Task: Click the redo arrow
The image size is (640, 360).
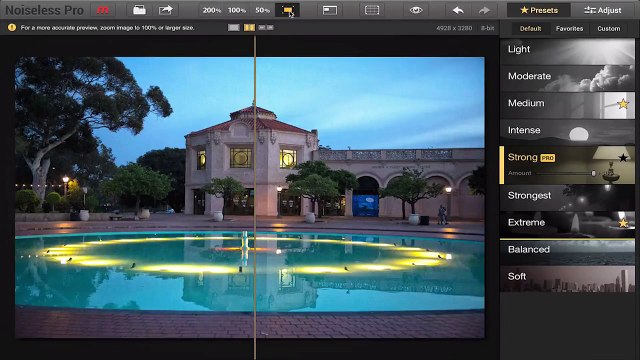Action: click(x=484, y=10)
